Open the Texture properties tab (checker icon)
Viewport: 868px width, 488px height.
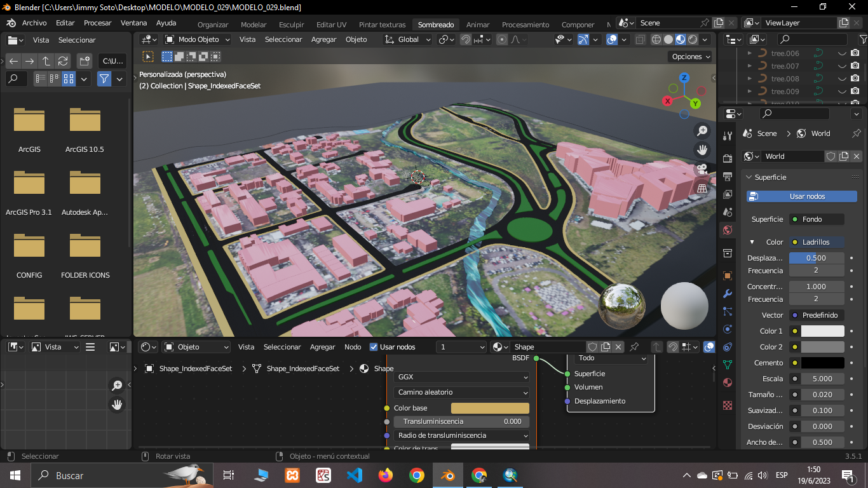[728, 405]
